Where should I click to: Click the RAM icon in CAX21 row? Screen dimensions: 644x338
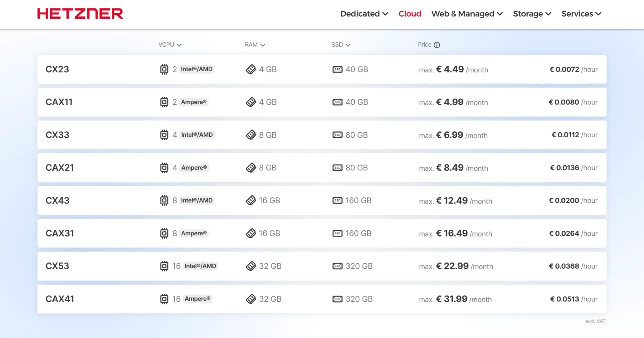pos(251,168)
